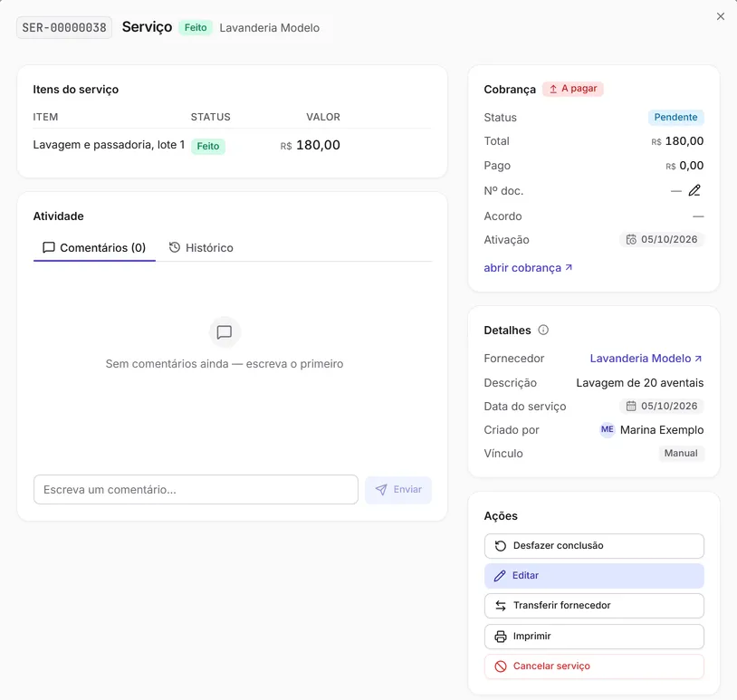Click the 'A pagar' billing badge

tap(573, 89)
